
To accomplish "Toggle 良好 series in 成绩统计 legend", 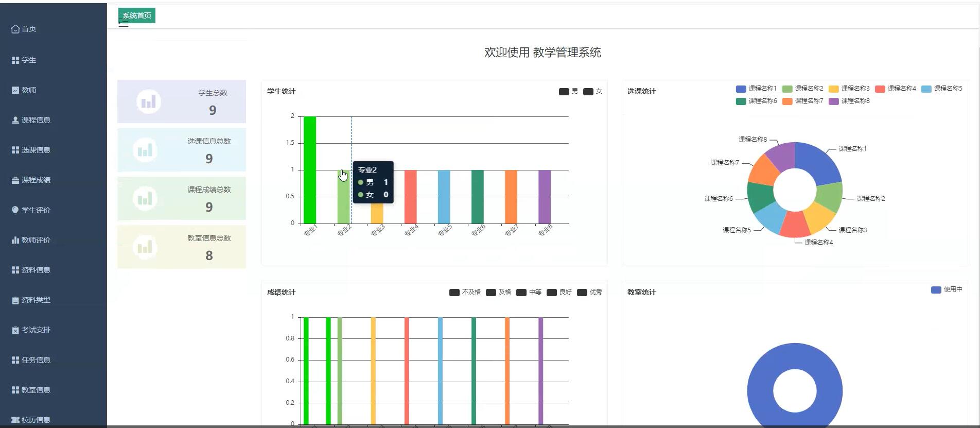I will (x=559, y=292).
